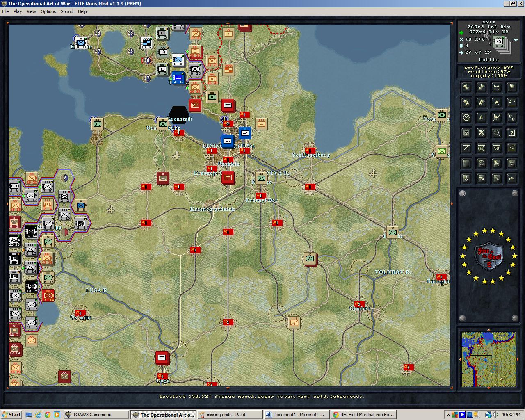Click the boxed envelope button
This screenshot has height=420, width=525.
pyautogui.click(x=466, y=133)
